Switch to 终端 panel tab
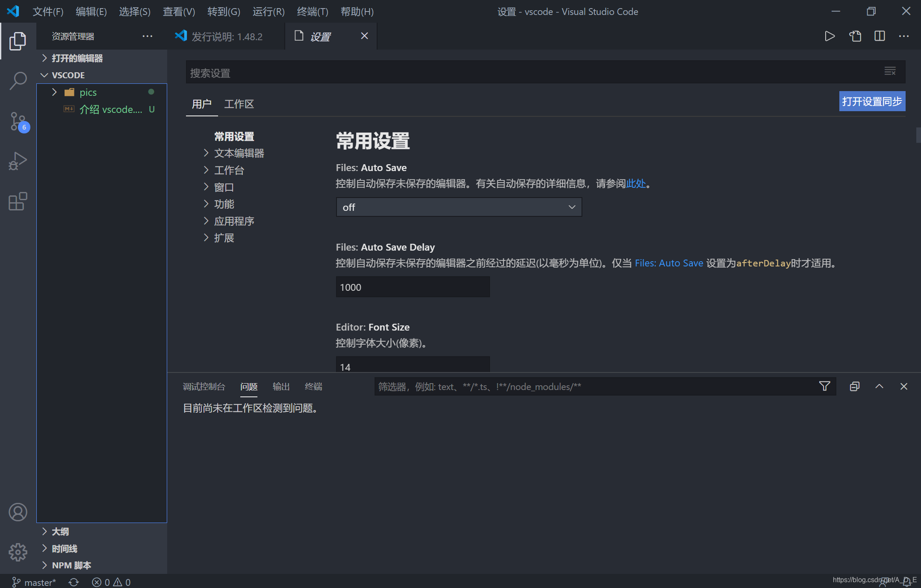 pos(313,387)
